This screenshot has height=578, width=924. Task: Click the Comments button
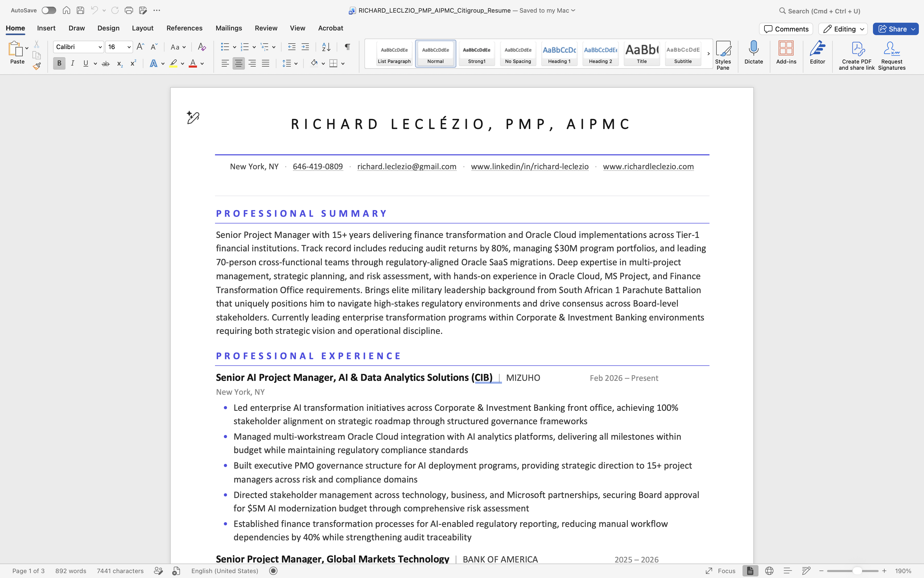coord(786,29)
